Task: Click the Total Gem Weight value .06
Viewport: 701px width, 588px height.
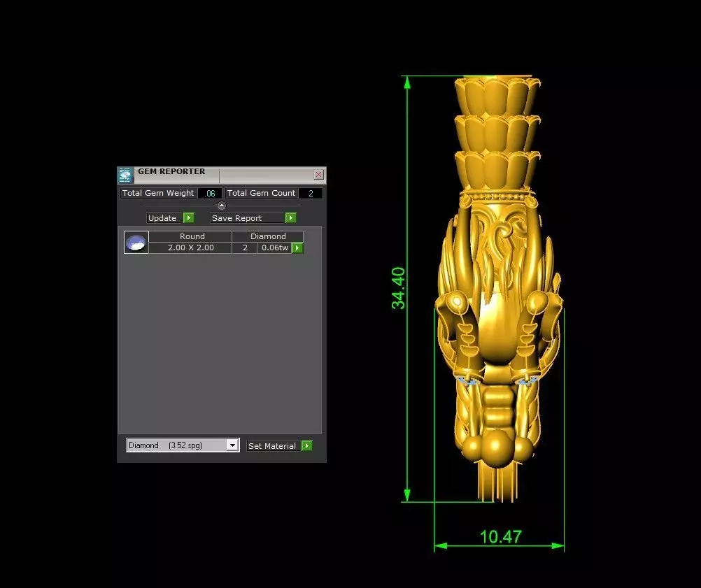Action: [210, 194]
